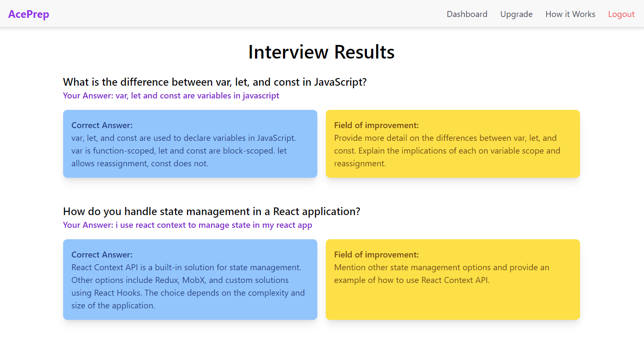Click the 'Correct Answer:' label in the React card

[102, 255]
